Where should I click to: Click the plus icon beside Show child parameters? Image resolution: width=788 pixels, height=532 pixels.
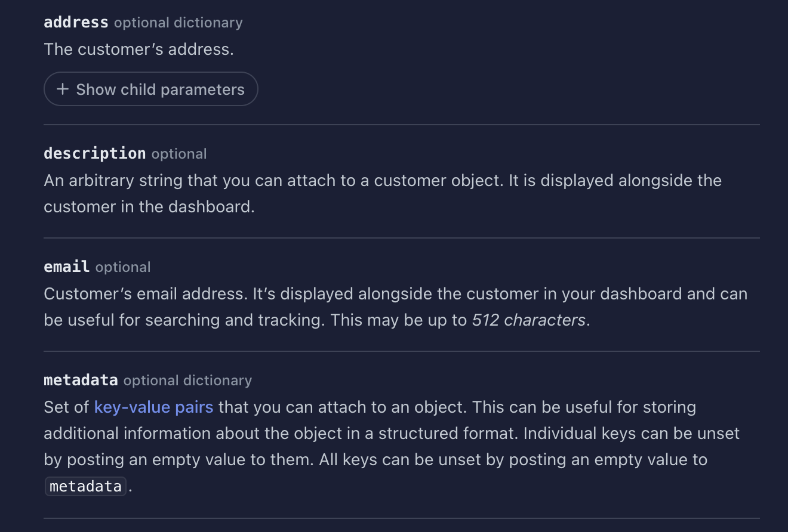click(61, 88)
